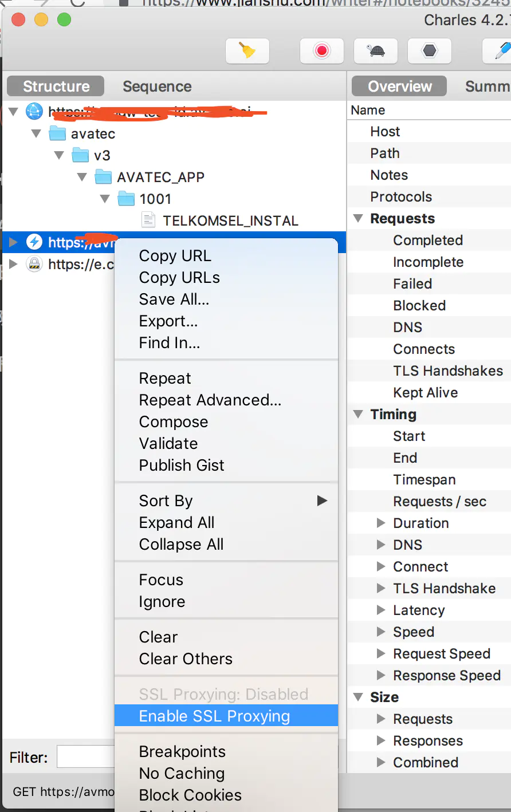Click the broom clear session icon
The height and width of the screenshot is (812, 511).
[x=247, y=51]
